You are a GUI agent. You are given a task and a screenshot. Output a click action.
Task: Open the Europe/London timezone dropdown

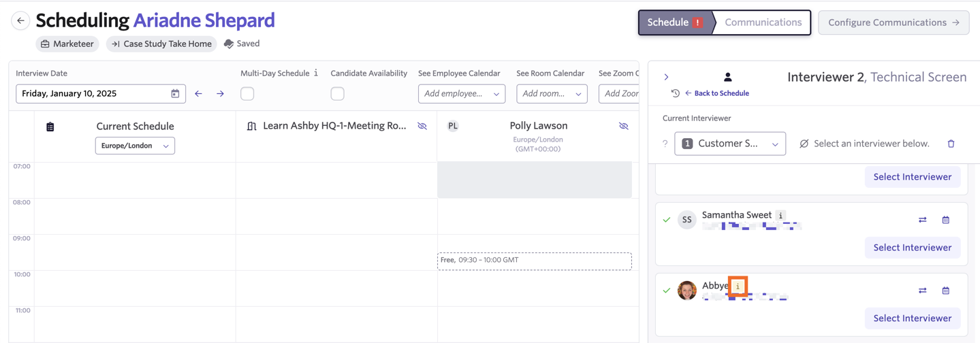pyautogui.click(x=135, y=146)
